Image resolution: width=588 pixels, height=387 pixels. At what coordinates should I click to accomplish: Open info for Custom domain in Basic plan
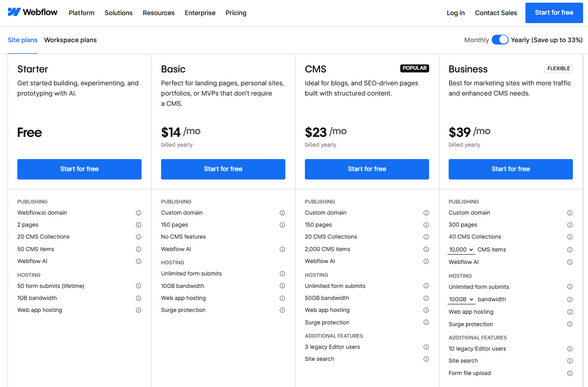pyautogui.click(x=282, y=213)
